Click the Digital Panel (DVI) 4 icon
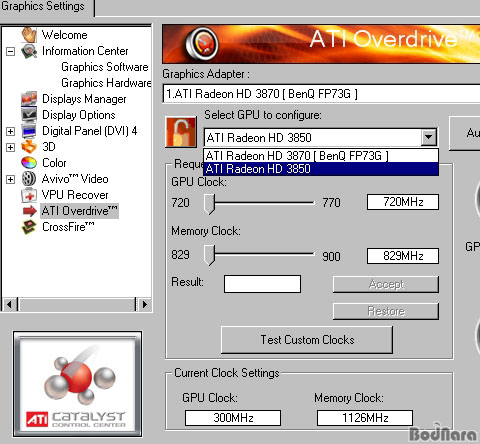Image resolution: width=480 pixels, height=444 pixels. 29,131
